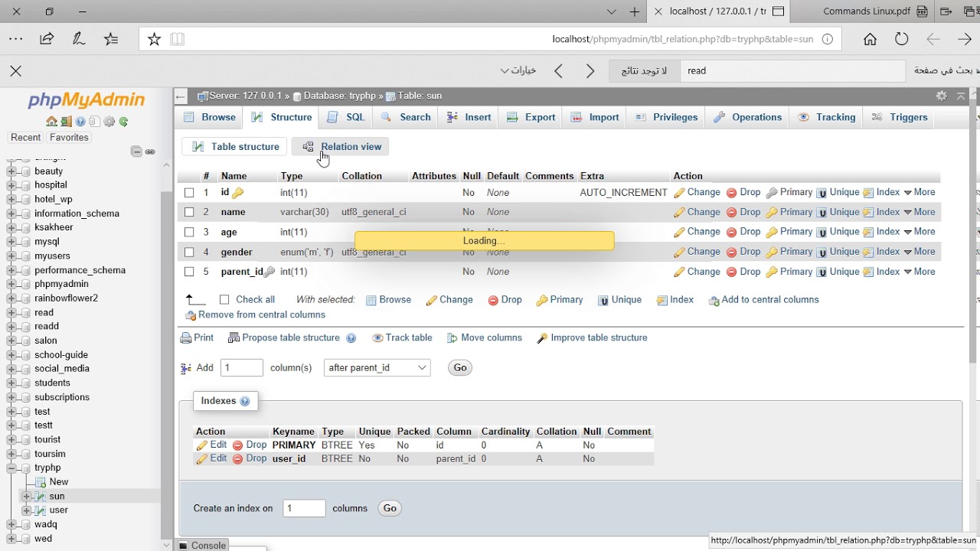This screenshot has height=551, width=980.
Task: Click Improve table structure
Action: coord(592,337)
